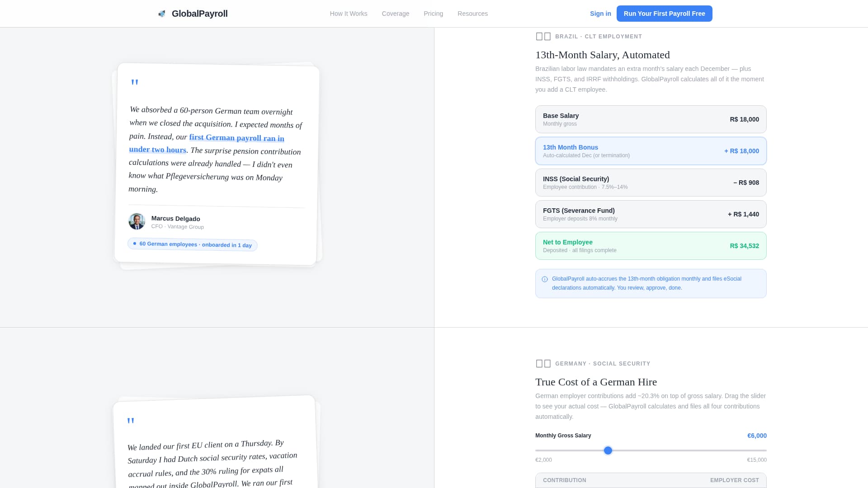The height and width of the screenshot is (488, 868).
Task: Open the 'first German payroll ran in under two hours' link
Action: pyautogui.click(x=236, y=138)
